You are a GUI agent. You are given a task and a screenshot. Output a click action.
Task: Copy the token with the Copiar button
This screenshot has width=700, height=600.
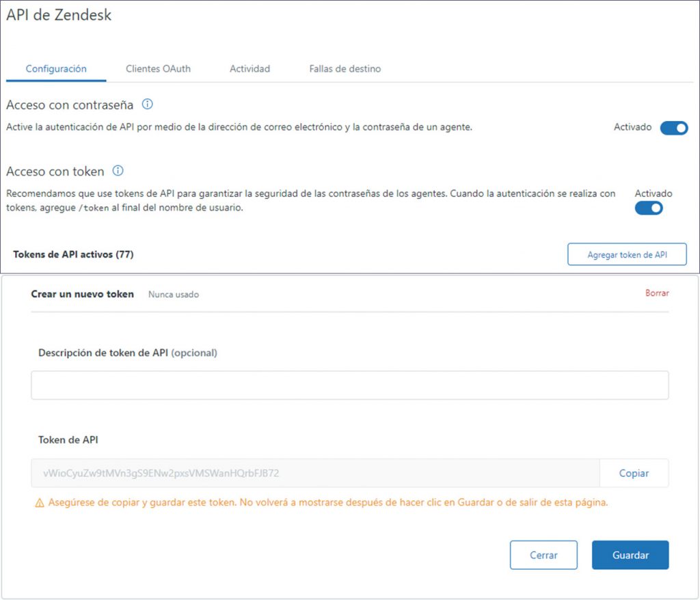point(634,473)
